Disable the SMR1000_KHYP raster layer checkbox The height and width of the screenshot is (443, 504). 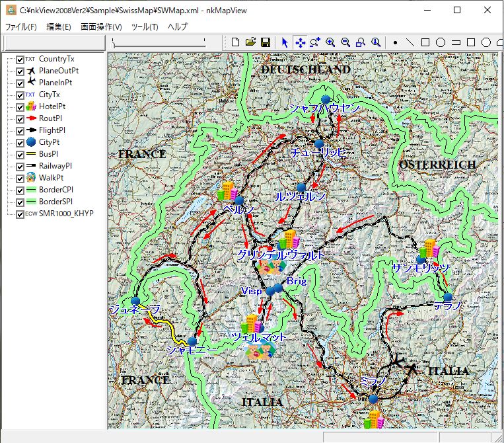(x=20, y=214)
